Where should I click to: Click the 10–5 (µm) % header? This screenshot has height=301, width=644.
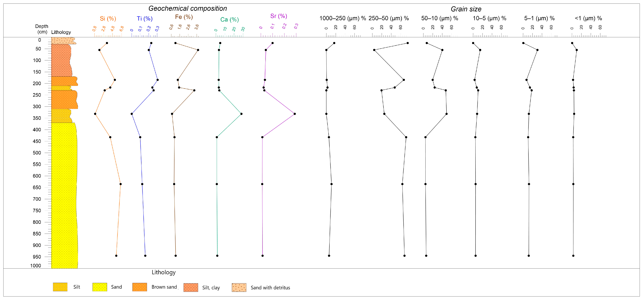tap(489, 18)
